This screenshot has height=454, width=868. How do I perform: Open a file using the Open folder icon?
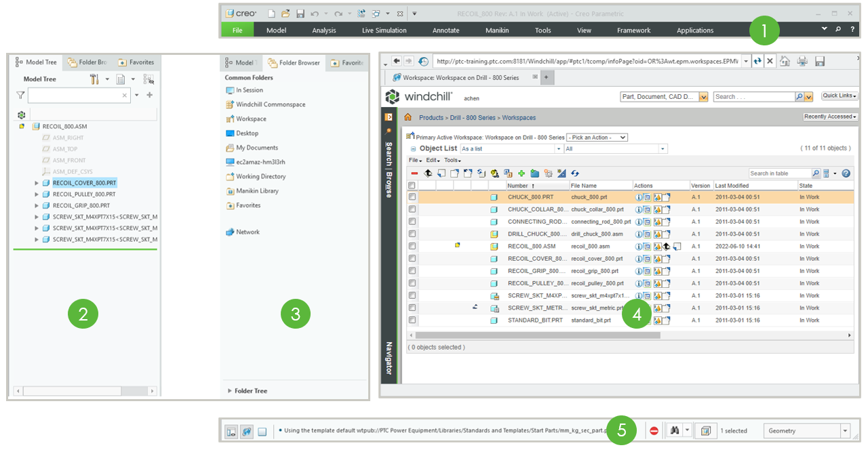coord(285,12)
